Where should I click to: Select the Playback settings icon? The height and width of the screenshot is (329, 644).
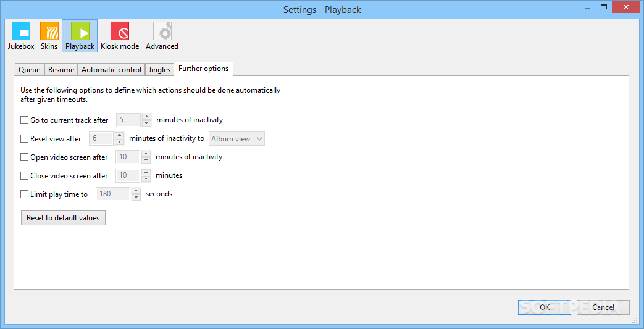(80, 36)
